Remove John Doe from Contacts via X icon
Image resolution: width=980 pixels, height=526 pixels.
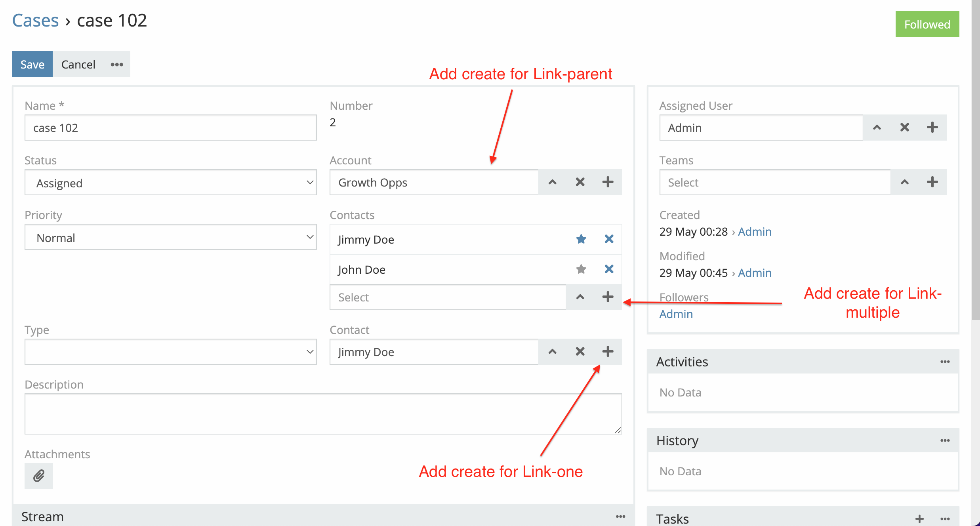click(609, 269)
